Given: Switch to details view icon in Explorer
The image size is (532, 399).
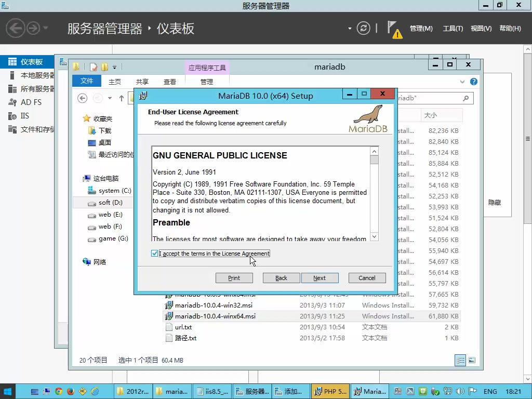Looking at the screenshot, I should [x=460, y=361].
